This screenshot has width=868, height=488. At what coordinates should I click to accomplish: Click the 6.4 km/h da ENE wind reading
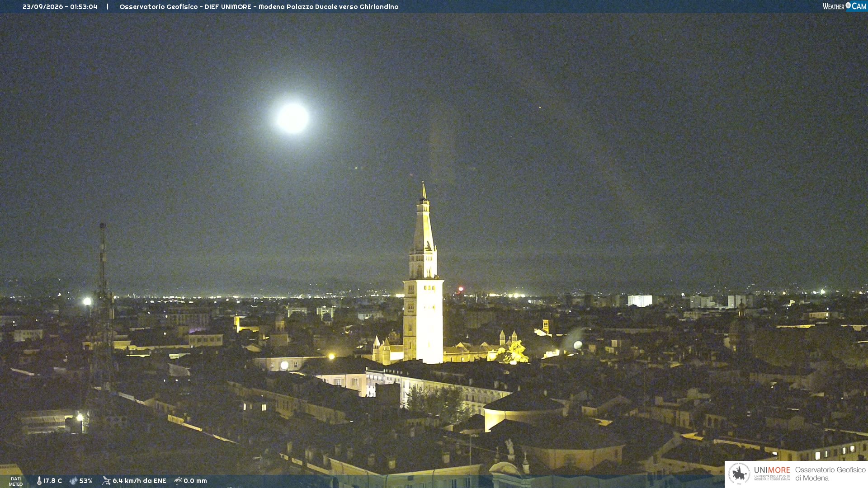[x=139, y=481]
